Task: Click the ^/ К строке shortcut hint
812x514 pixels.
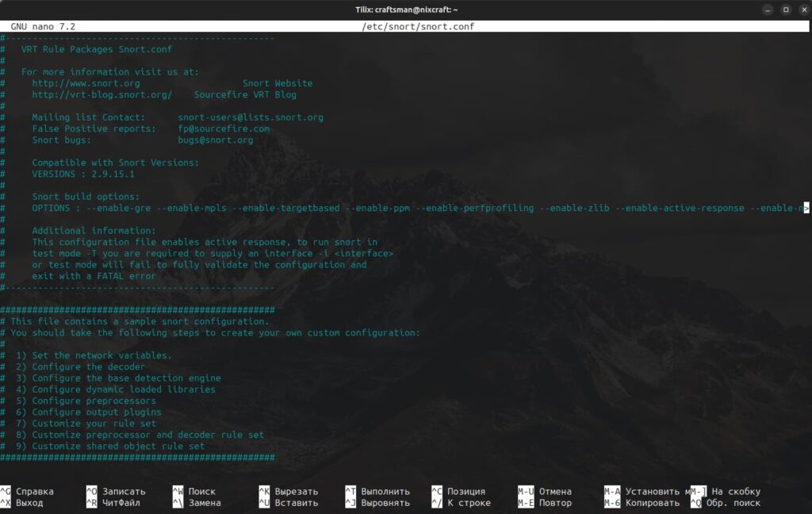Action: click(461, 503)
